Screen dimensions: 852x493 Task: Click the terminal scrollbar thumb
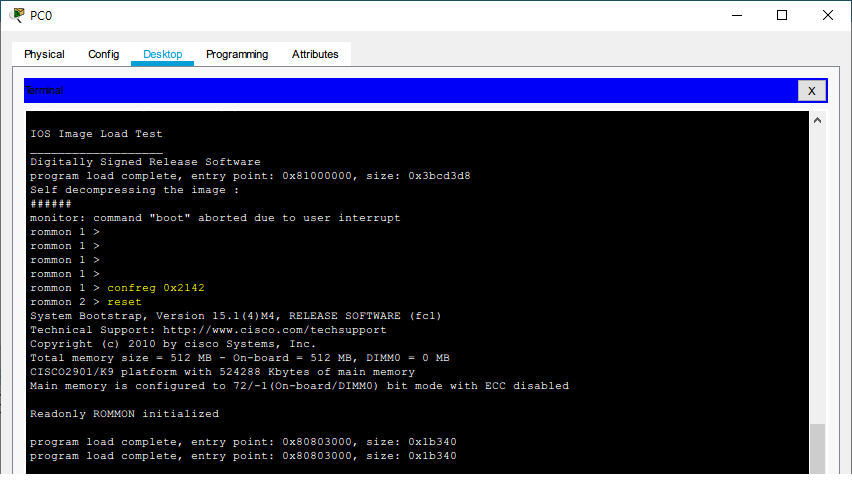[x=817, y=447]
